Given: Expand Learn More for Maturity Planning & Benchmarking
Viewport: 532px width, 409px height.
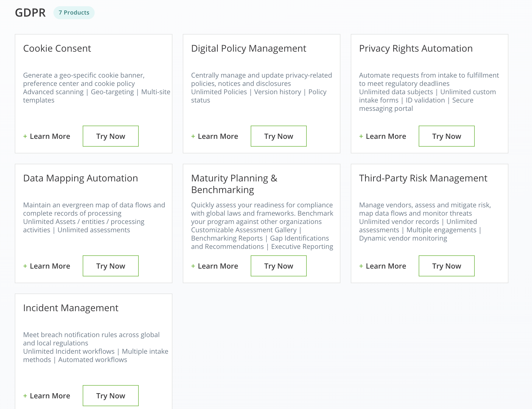Looking at the screenshot, I should 215,266.
